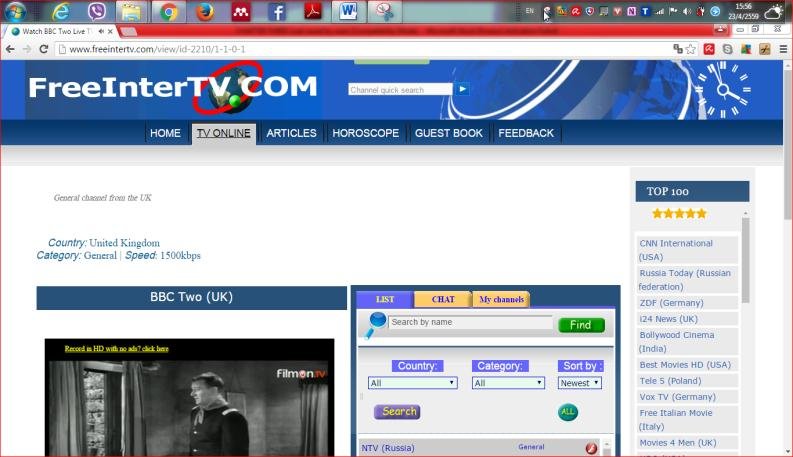Switch to the My channels tab
Viewport: 793px width, 457px height.
click(x=502, y=299)
